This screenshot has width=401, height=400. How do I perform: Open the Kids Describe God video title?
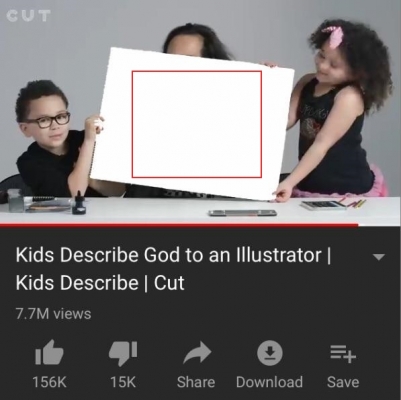click(173, 269)
